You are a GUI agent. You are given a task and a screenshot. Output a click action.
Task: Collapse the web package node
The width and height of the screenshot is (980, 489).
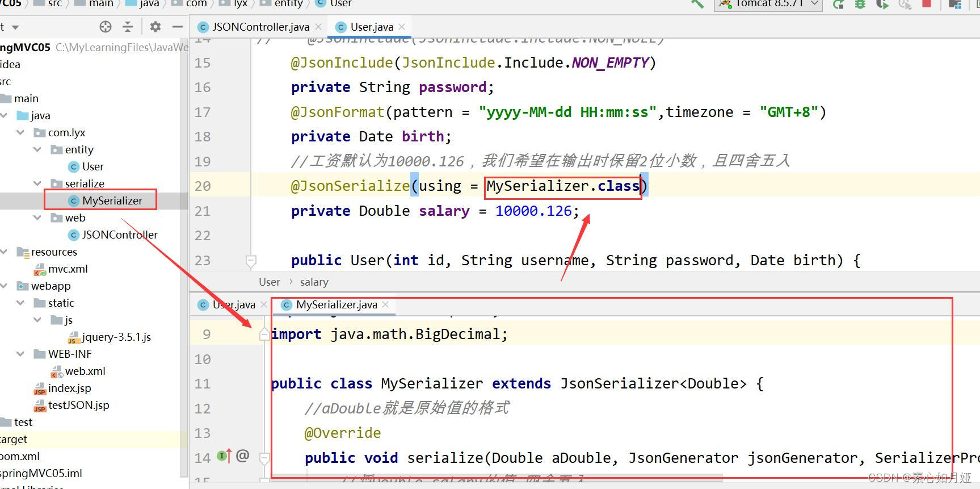click(x=37, y=218)
